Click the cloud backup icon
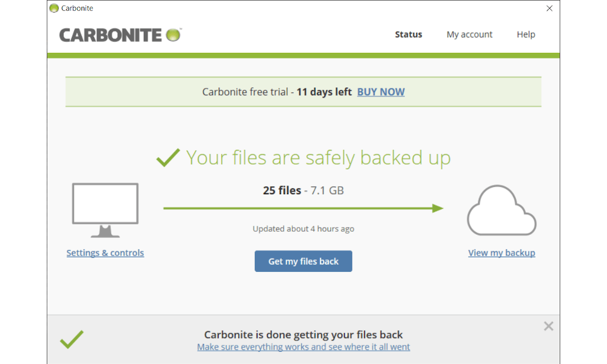The height and width of the screenshot is (364, 607). (501, 210)
